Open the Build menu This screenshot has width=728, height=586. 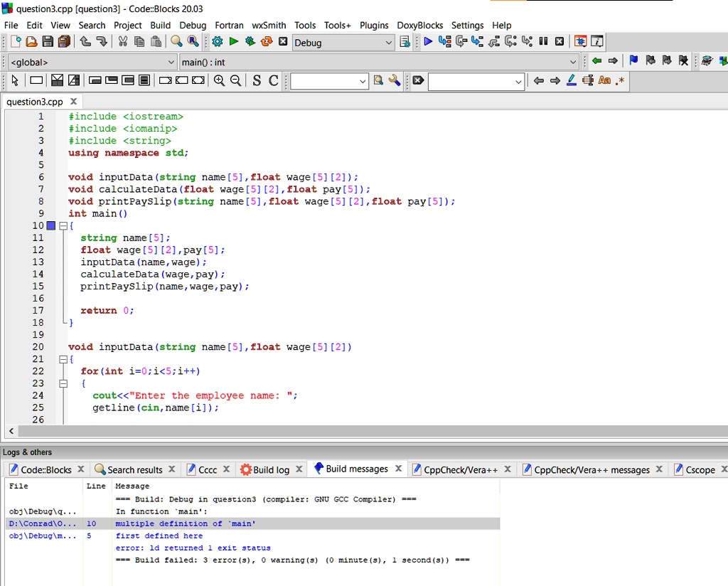pos(160,25)
